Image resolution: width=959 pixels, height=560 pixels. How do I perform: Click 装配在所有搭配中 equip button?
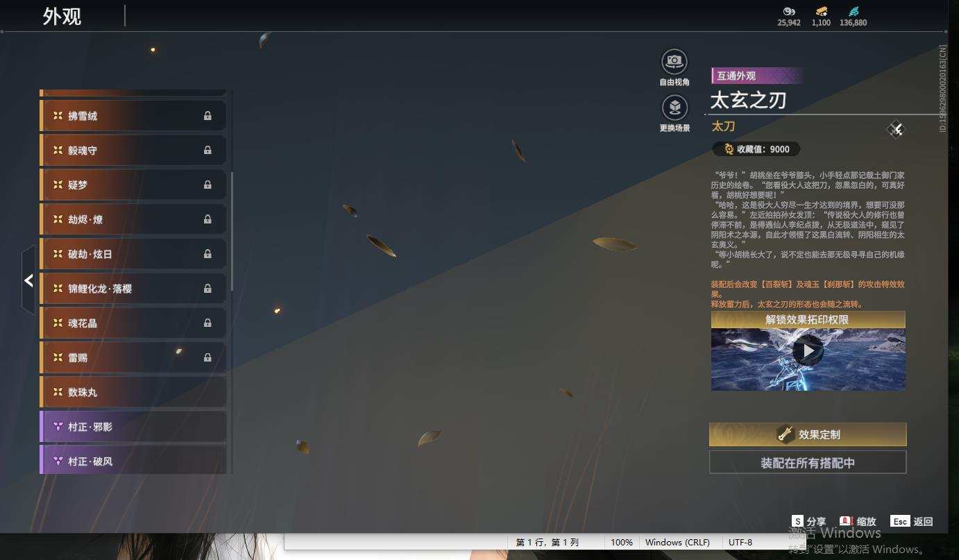808,462
